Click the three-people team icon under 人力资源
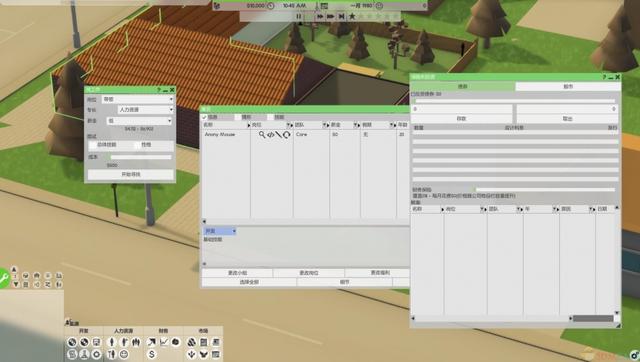This screenshot has width=640, height=362. (136, 342)
